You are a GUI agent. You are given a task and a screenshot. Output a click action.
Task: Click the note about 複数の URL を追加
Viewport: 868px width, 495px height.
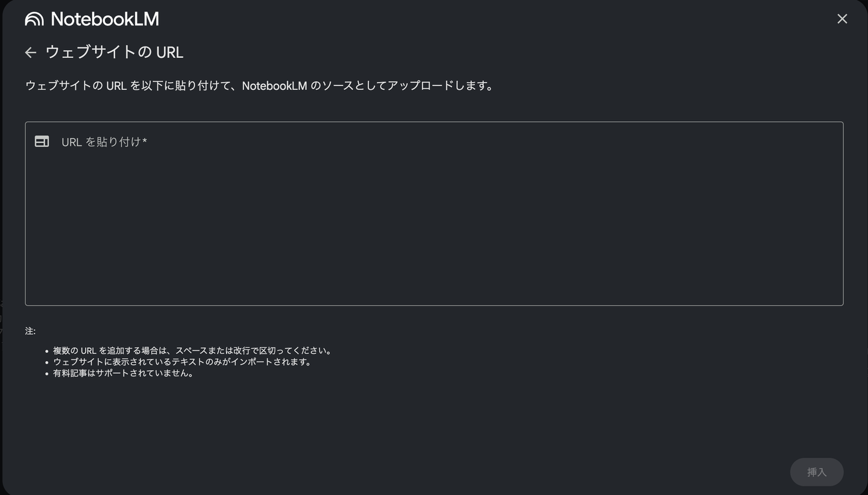[x=192, y=350]
